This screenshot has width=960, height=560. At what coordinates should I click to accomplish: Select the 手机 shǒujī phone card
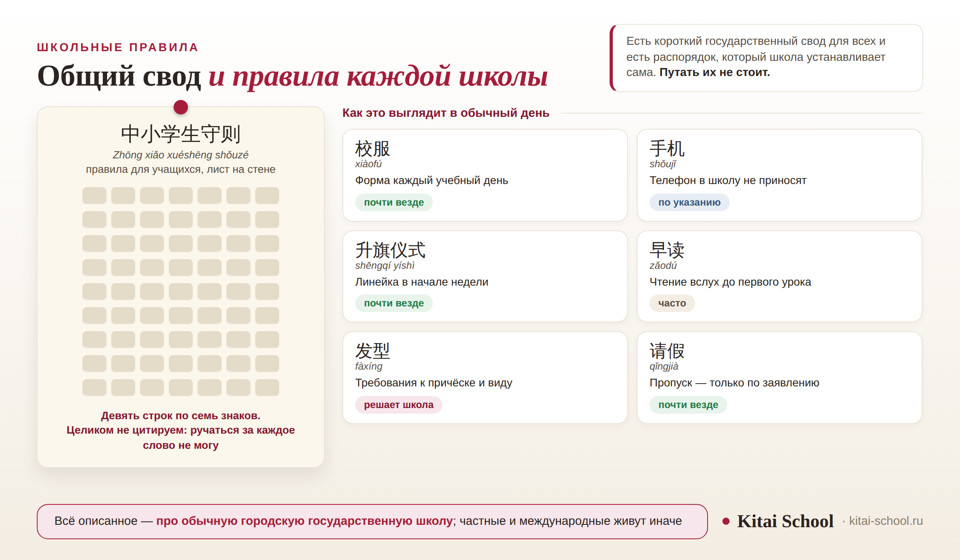point(780,175)
